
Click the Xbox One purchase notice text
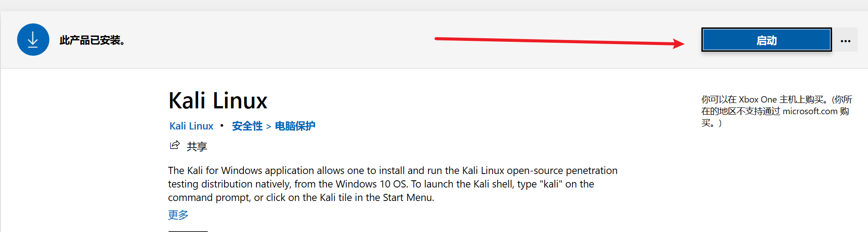click(776, 111)
